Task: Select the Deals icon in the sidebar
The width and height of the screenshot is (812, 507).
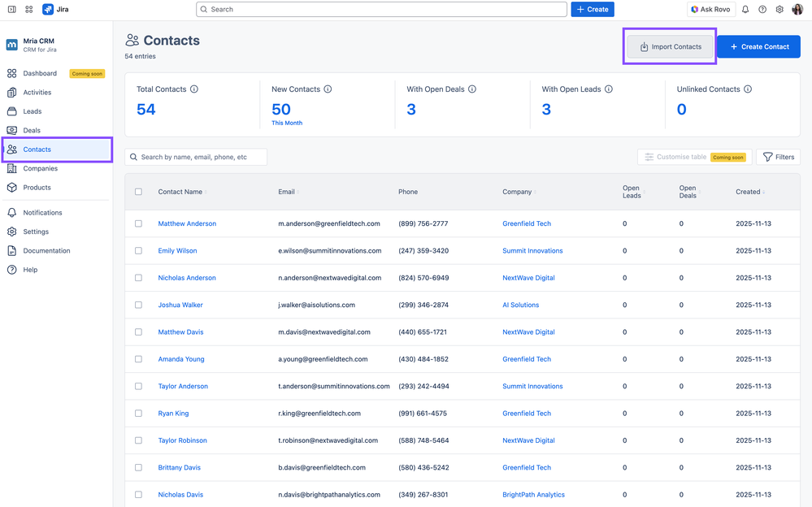Action: pos(13,130)
